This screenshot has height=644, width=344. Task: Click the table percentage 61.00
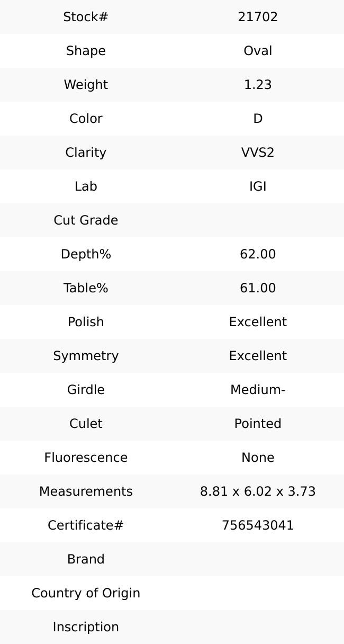point(258,288)
